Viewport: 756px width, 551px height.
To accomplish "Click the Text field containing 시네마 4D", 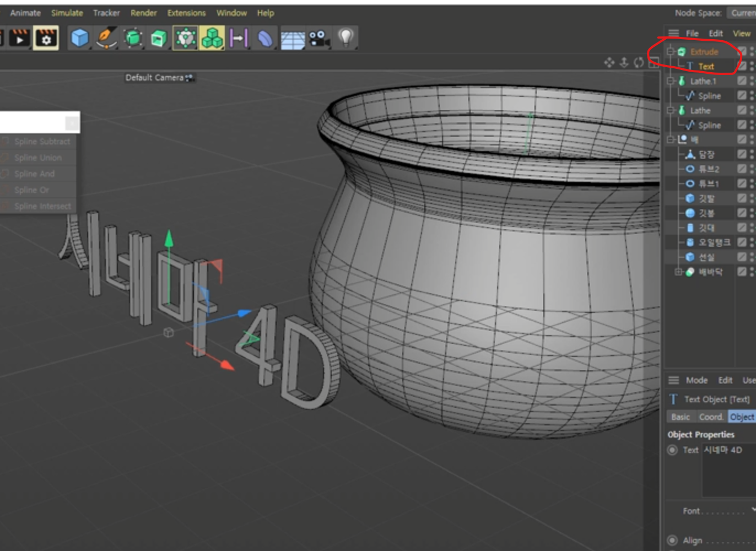I will (x=728, y=471).
